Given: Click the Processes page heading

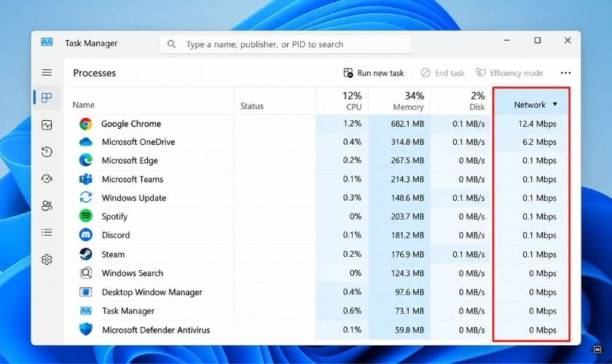Looking at the screenshot, I should (95, 73).
